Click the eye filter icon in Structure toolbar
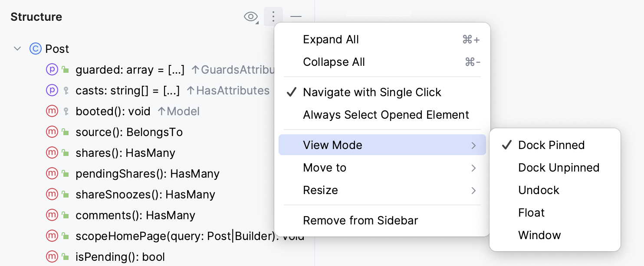 click(x=251, y=16)
